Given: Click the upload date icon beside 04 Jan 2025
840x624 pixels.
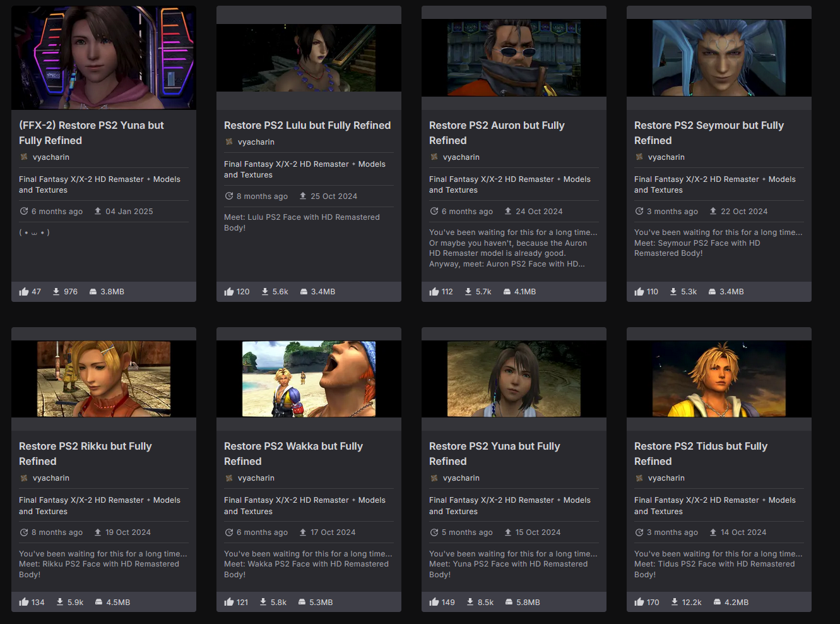Looking at the screenshot, I should pyautogui.click(x=98, y=212).
